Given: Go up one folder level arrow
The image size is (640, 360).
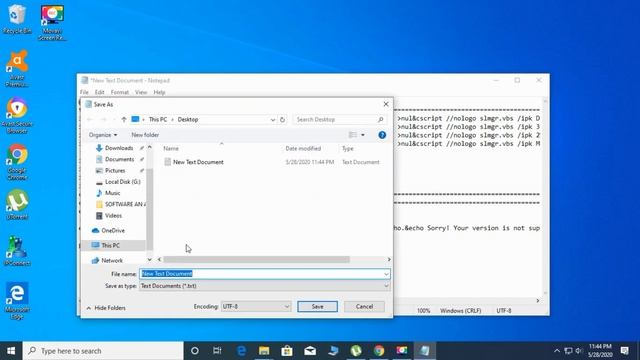Looking at the screenshot, I should [x=124, y=120].
